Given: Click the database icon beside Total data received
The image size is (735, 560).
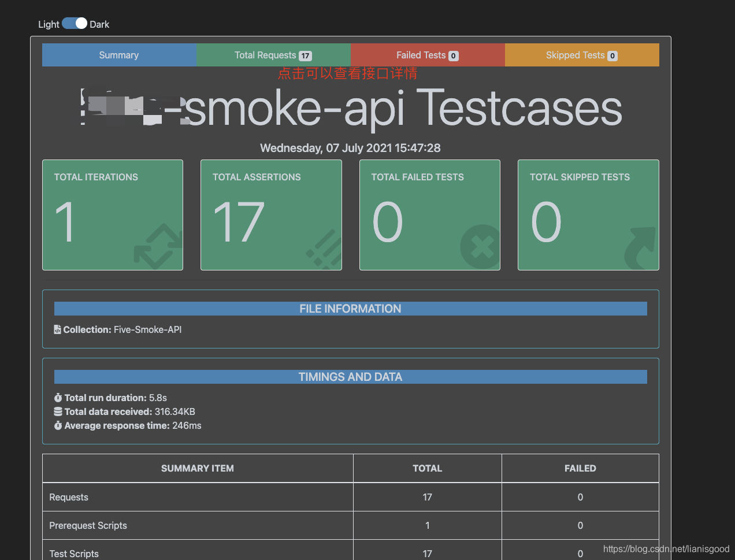Looking at the screenshot, I should pos(58,411).
